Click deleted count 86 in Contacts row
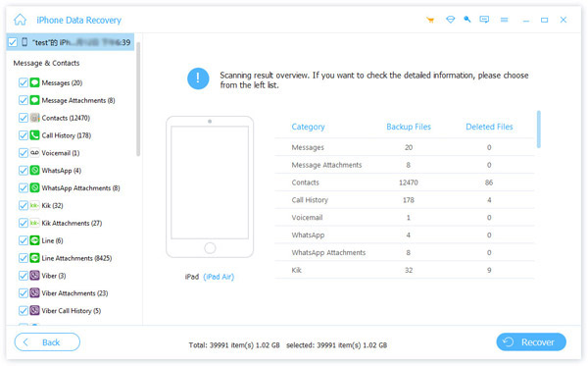 (489, 183)
